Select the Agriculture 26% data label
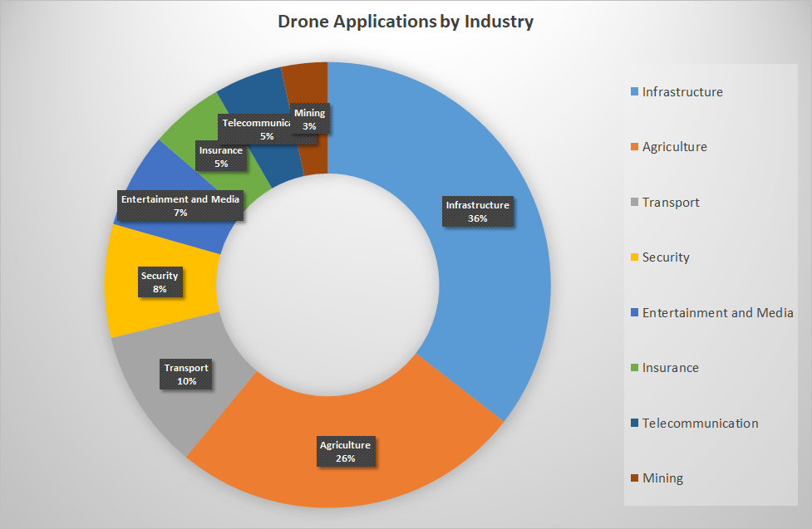This screenshot has height=529, width=812. pos(346,452)
